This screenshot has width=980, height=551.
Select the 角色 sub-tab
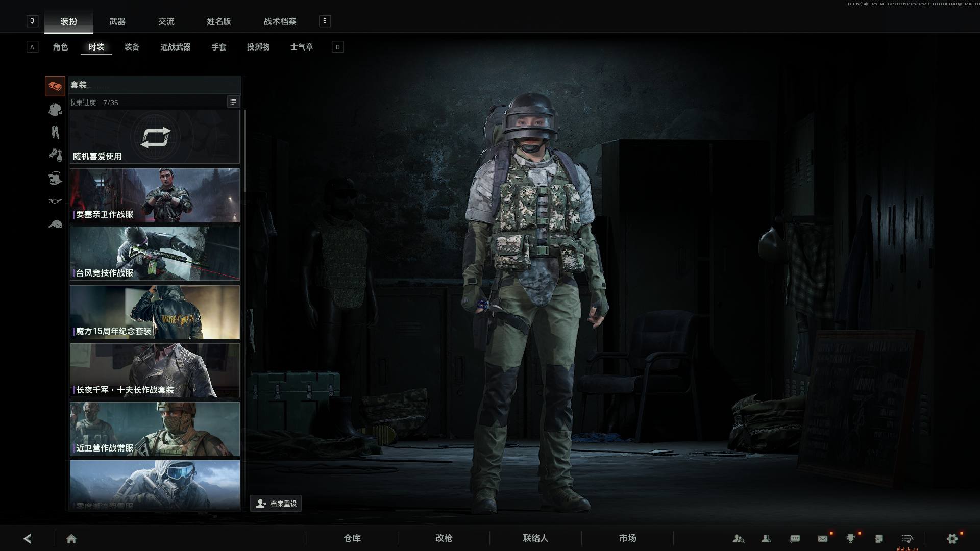[60, 47]
